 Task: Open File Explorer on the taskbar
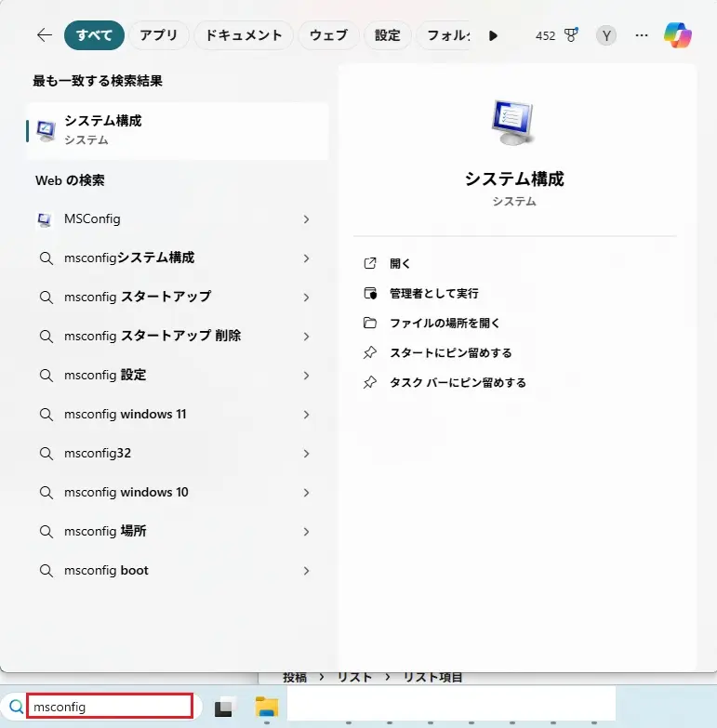coord(267,707)
